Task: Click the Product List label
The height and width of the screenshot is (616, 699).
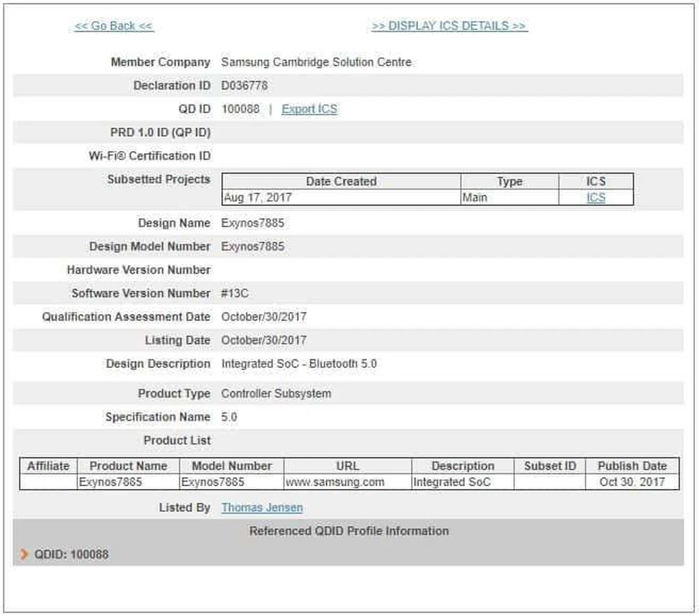Action: coord(177,440)
